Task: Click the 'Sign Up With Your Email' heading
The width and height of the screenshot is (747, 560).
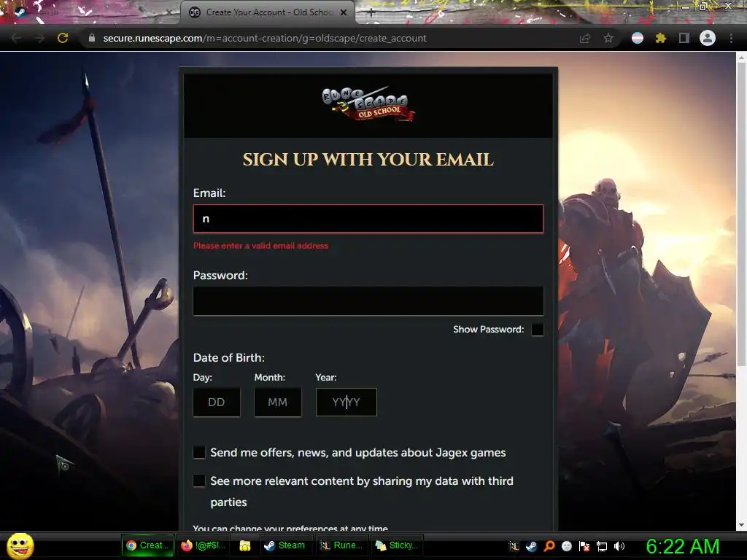Action: pos(368,160)
